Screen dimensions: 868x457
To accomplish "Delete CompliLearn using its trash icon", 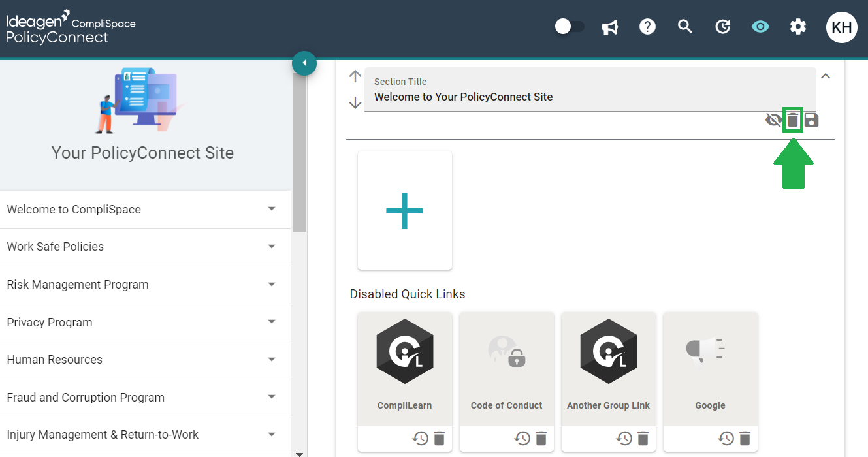I will (440, 439).
